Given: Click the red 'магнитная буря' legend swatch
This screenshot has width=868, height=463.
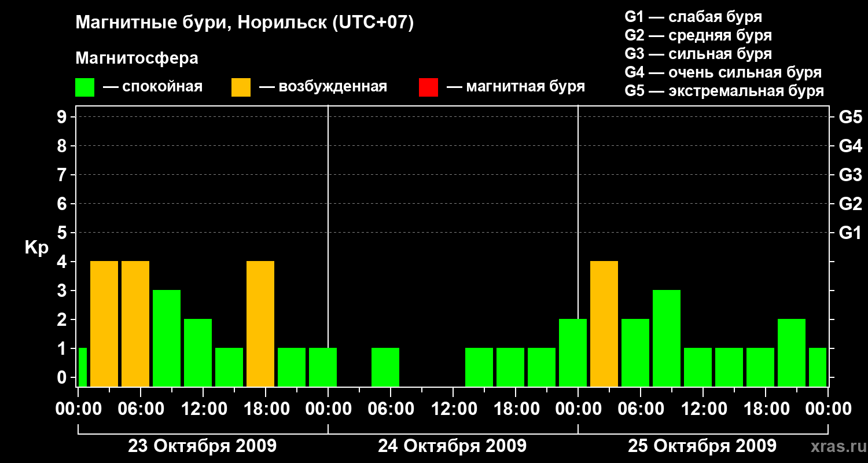Looking at the screenshot, I should coord(428,87).
